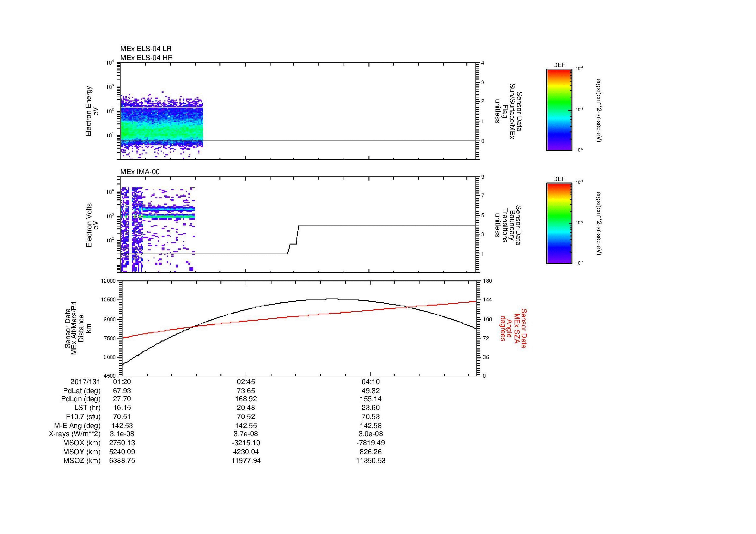Click PdLon value 155.14
This screenshot has width=756, height=534.
371,399
